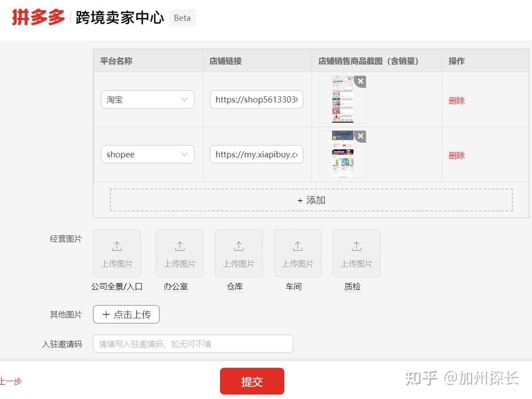Click the red 提交 button
Screen dimensions: 532x399
[252, 381]
